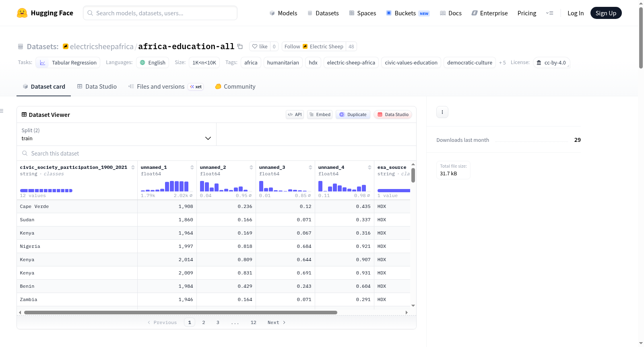The width and height of the screenshot is (644, 347).
Task: Open the electricsheepafrica profile link
Action: pyautogui.click(x=101, y=46)
